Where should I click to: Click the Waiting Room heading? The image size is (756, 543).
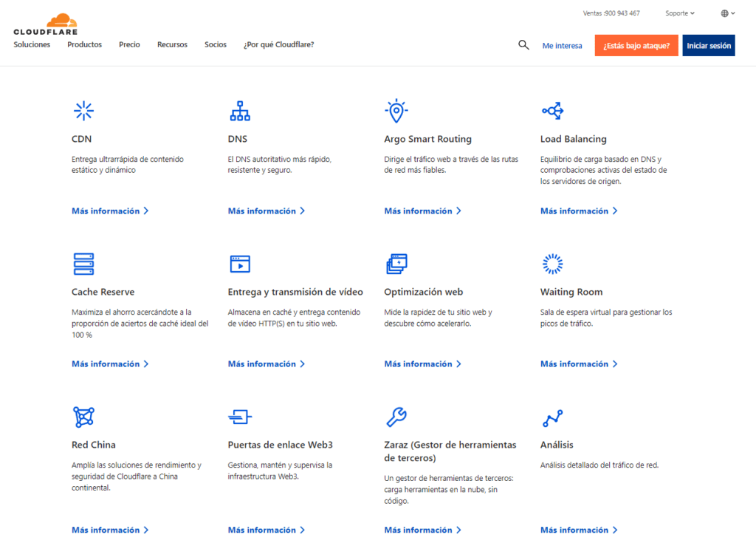click(571, 292)
